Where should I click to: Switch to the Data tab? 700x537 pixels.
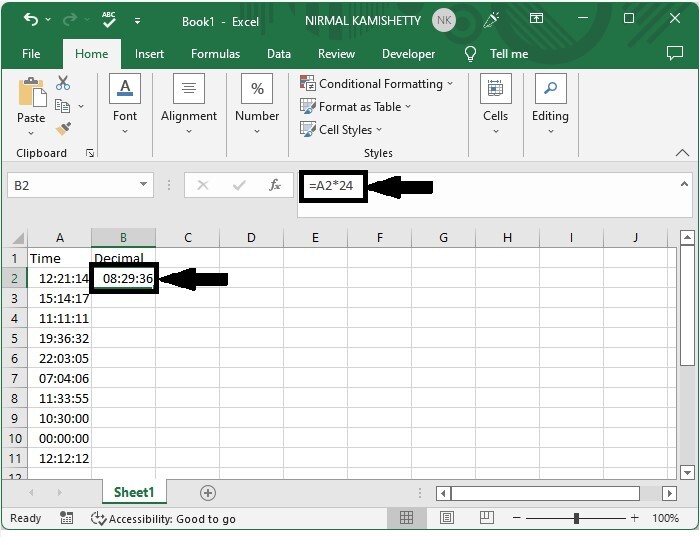click(x=279, y=54)
